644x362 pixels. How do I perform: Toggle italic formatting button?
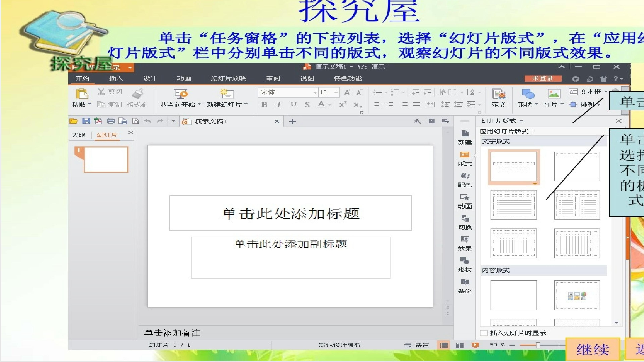[x=279, y=104]
